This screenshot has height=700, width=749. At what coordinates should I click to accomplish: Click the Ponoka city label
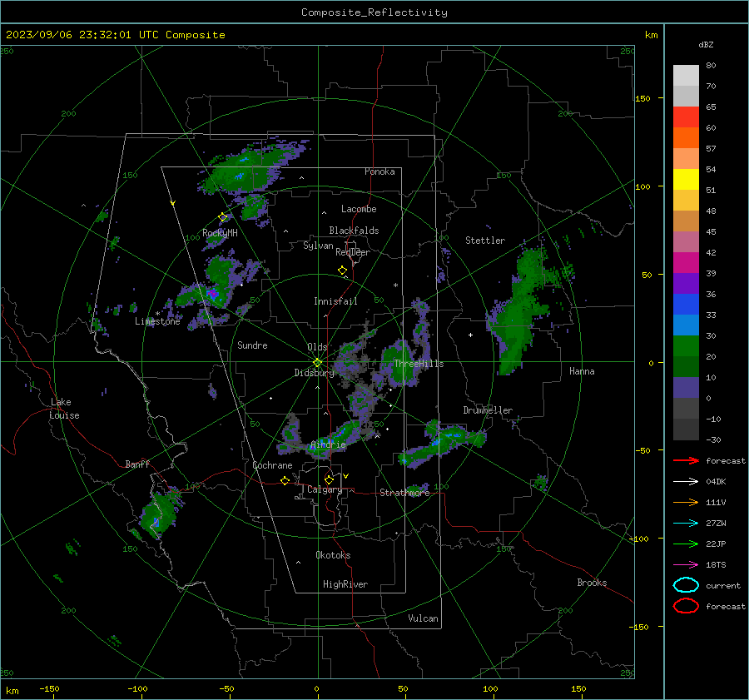click(379, 171)
